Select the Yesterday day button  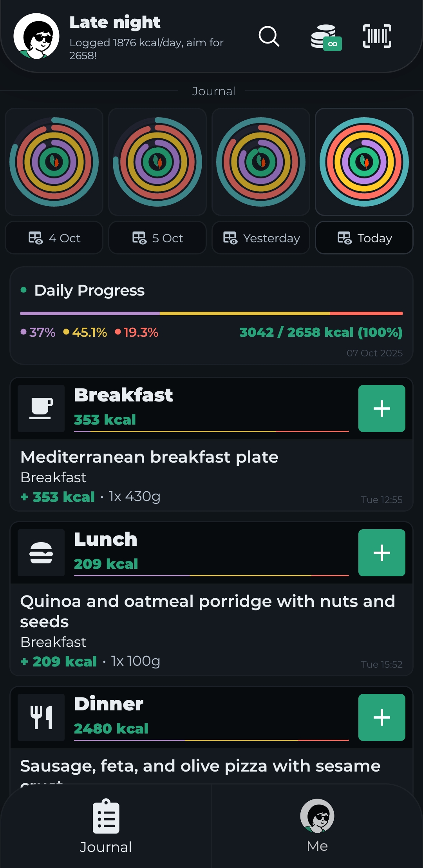pyautogui.click(x=261, y=238)
